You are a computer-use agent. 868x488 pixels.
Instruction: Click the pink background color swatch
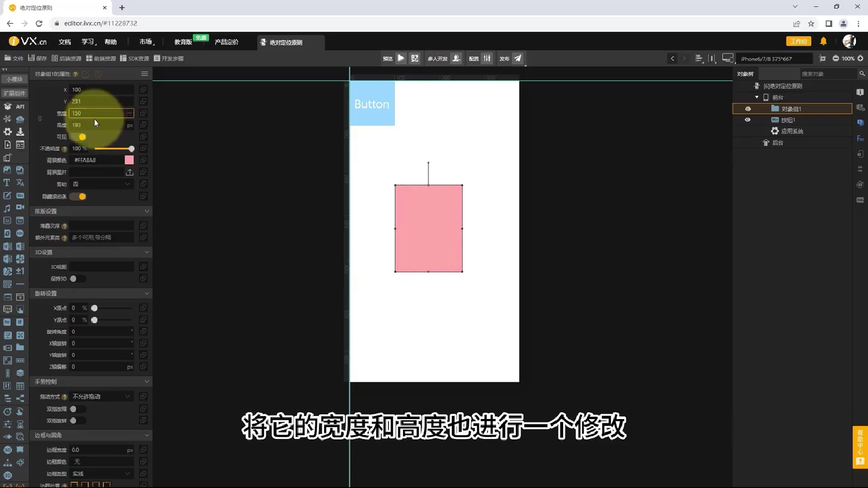pyautogui.click(x=129, y=160)
